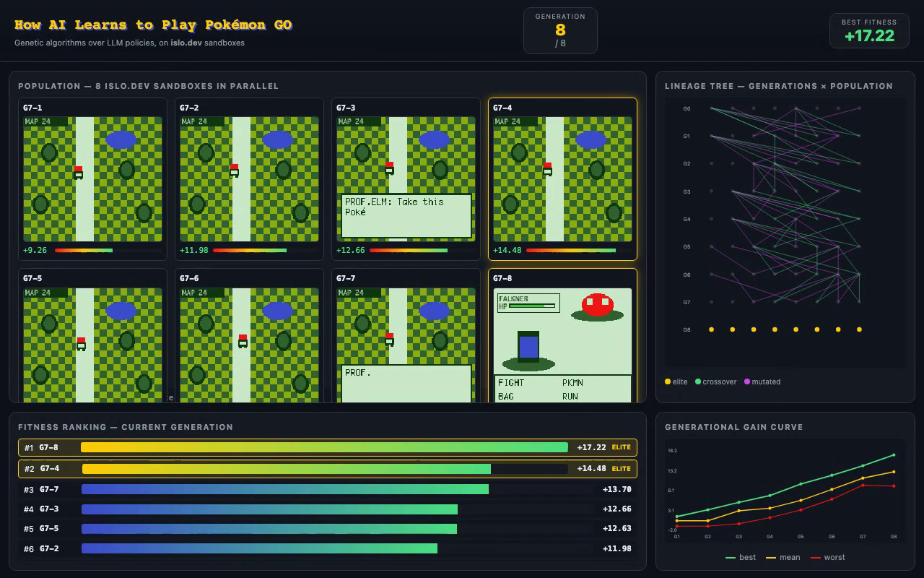Click the +12.66 score under G7-3
Viewport: 924px width, 578px height.
pos(350,251)
